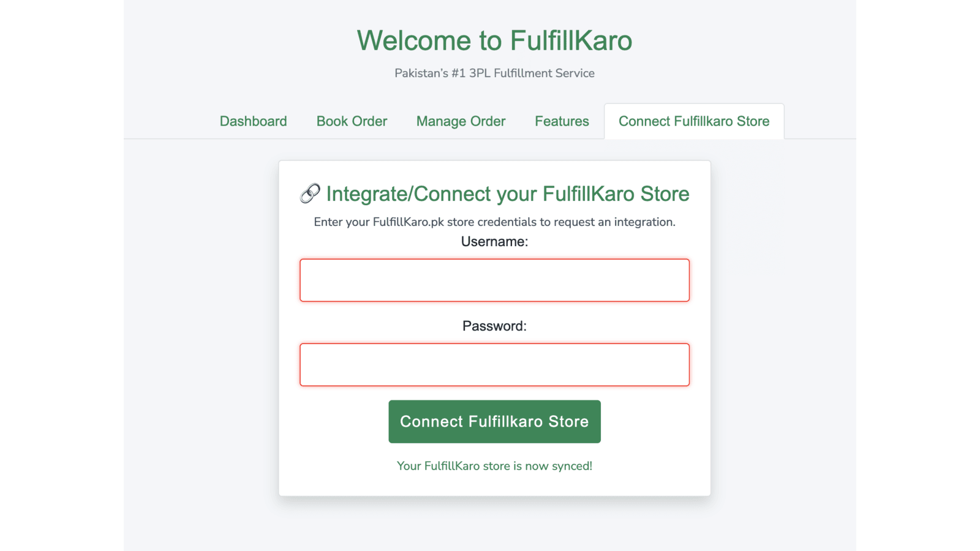Click the Connect Fulfillkaro Store button
The width and height of the screenshot is (980, 551).
pyautogui.click(x=494, y=421)
